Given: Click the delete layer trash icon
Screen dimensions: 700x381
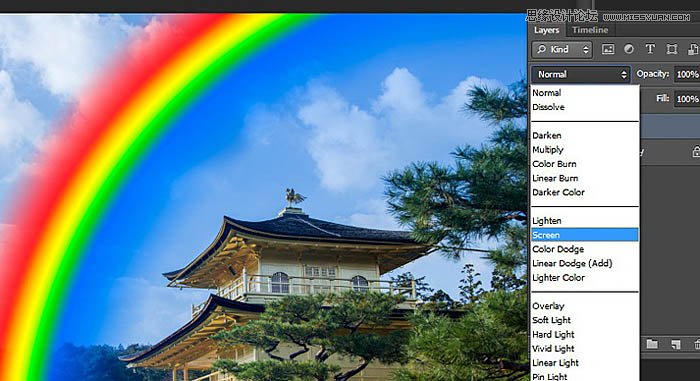Looking at the screenshot, I should [x=696, y=344].
